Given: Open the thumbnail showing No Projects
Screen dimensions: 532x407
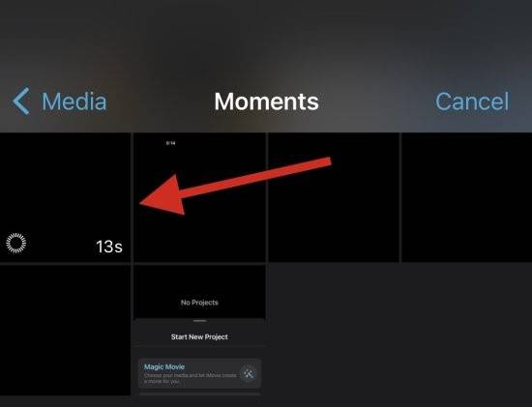Looking at the screenshot, I should 199,331.
